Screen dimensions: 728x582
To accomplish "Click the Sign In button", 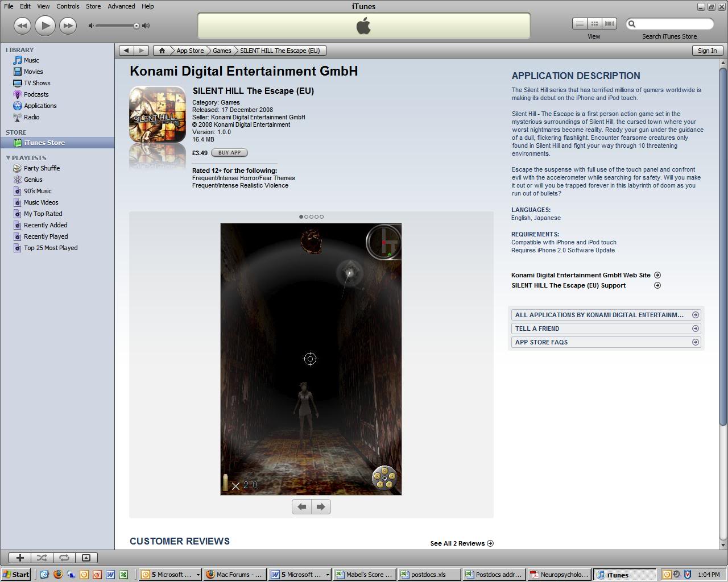I will 707,51.
